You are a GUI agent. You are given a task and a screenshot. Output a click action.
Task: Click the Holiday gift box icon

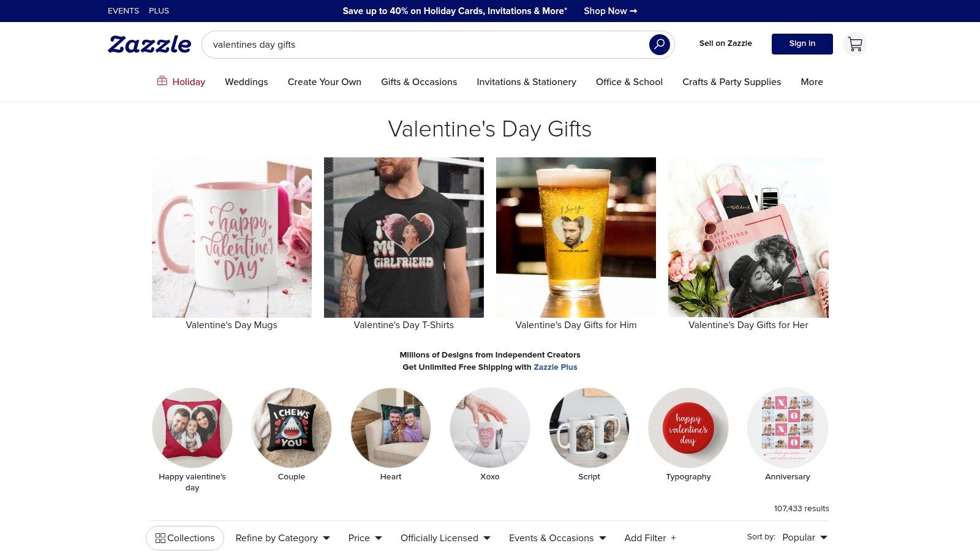point(162,81)
